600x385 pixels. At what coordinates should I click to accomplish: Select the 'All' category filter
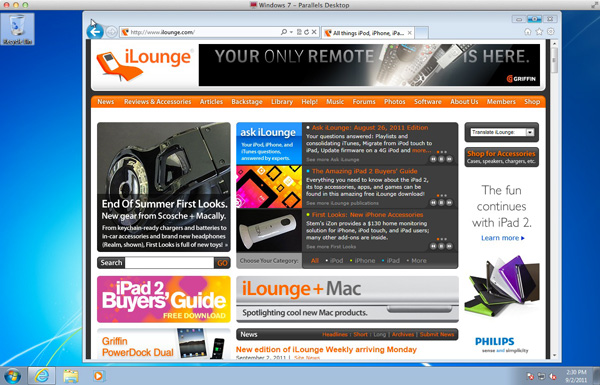tap(315, 261)
